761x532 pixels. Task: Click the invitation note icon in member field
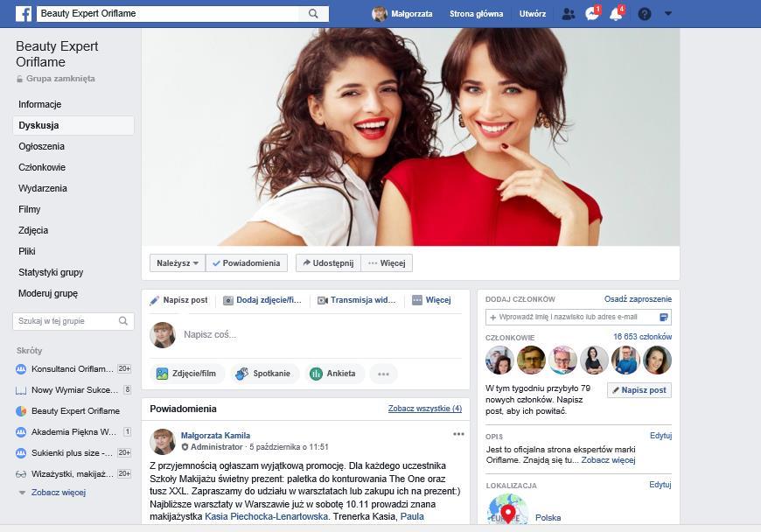tap(664, 318)
